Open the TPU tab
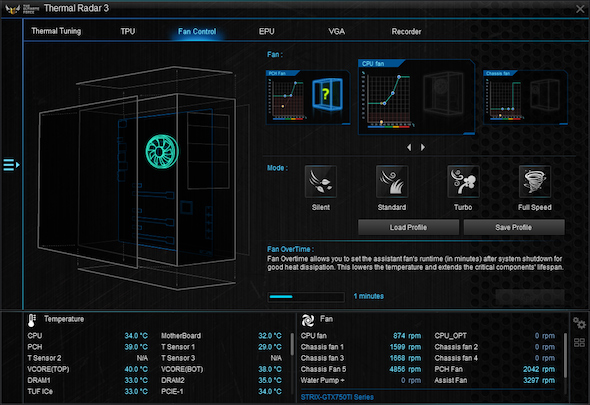The image size is (590, 405). 128,31
